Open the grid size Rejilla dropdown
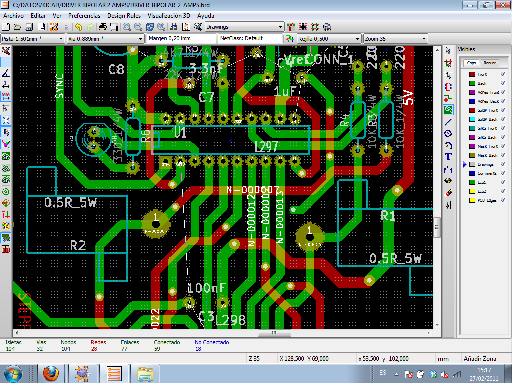513x383 pixels. 329,39
